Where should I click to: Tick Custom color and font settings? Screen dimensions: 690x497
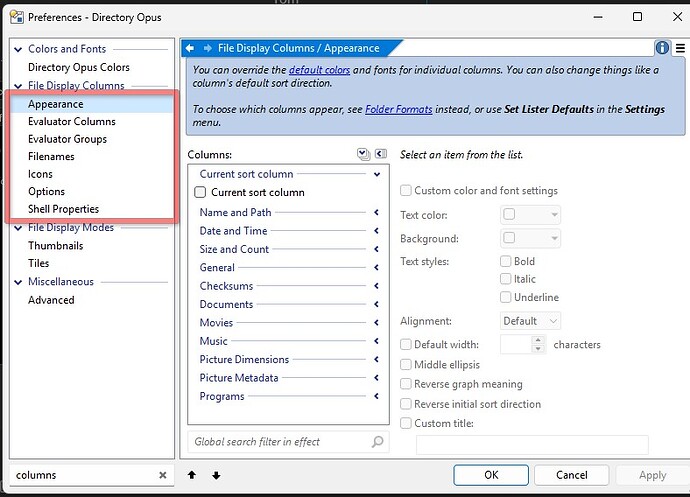click(406, 190)
